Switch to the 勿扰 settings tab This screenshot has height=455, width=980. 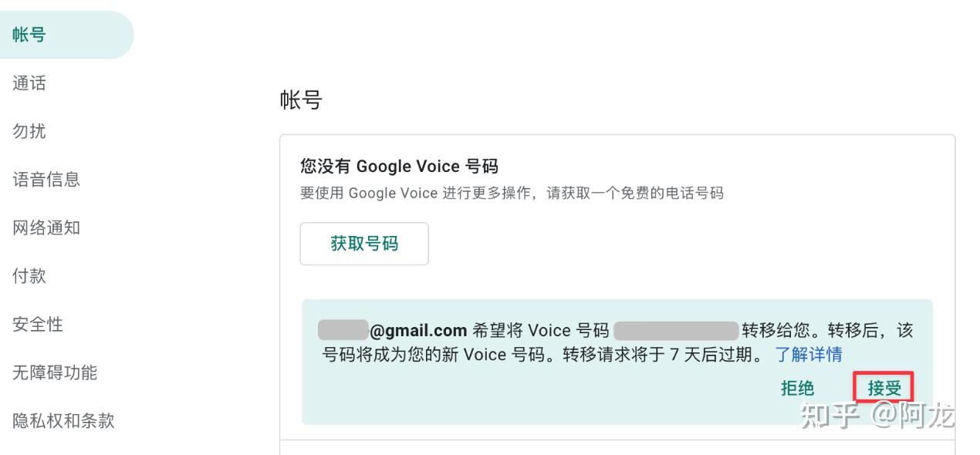point(29,131)
